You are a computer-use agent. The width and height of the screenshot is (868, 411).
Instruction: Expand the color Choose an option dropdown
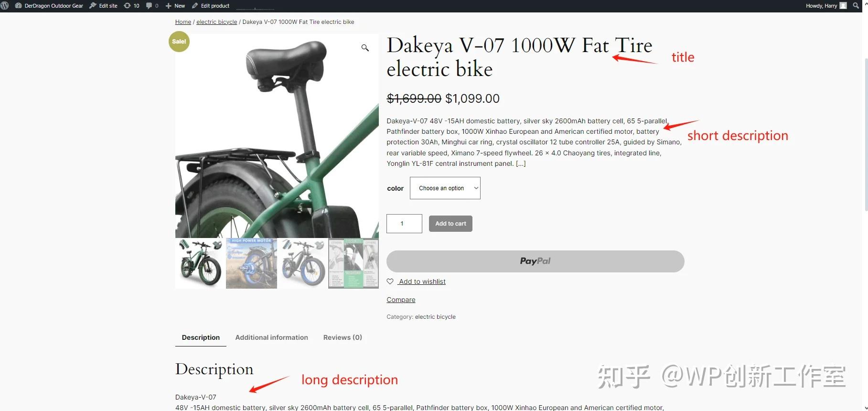tap(445, 188)
